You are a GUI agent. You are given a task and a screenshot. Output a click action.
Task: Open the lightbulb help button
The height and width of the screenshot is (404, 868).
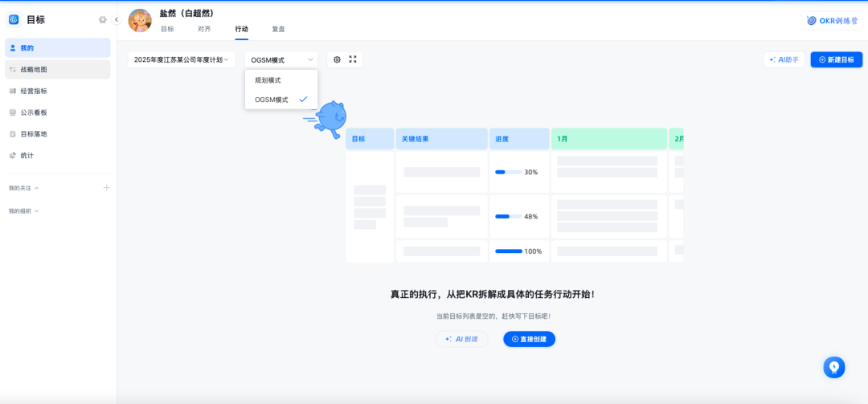[833, 367]
